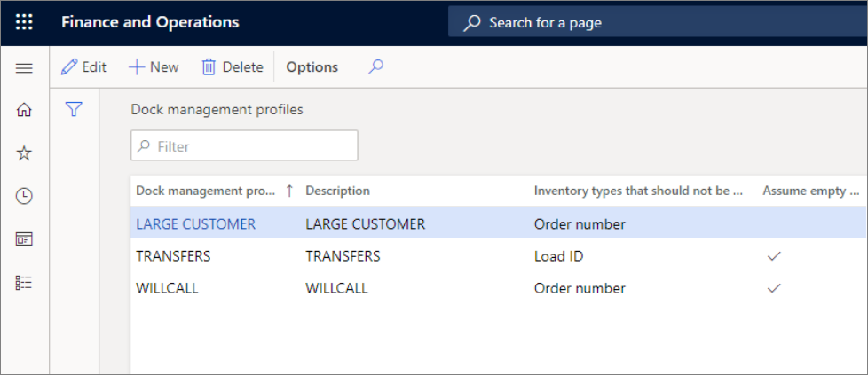This screenshot has width=868, height=375.
Task: Sort by Dock management profile column header
Action: (x=215, y=191)
